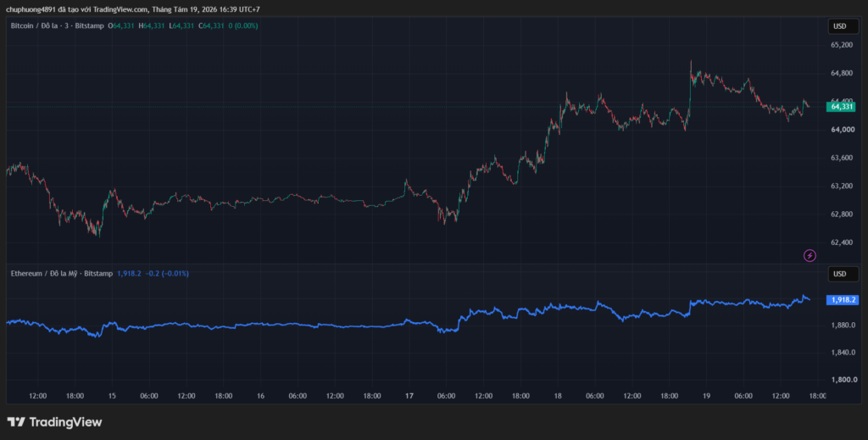Click the 63,200 price axis label

pyautogui.click(x=842, y=186)
